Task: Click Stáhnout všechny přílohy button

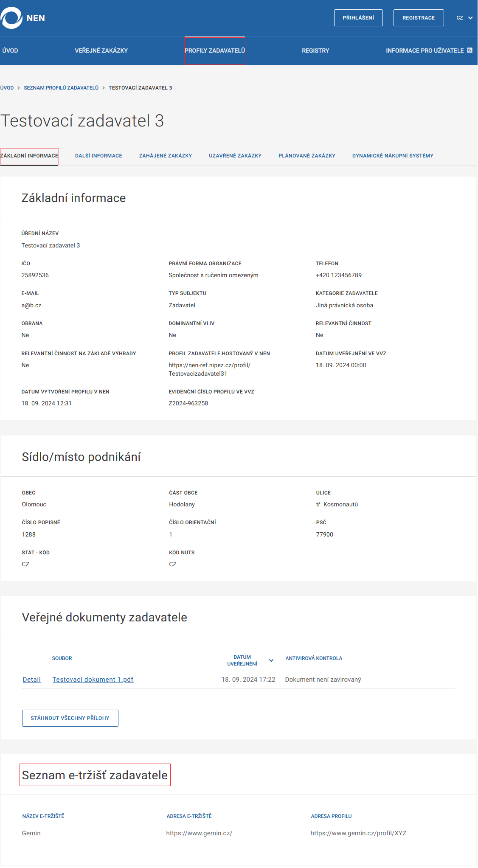Action: 70,718
